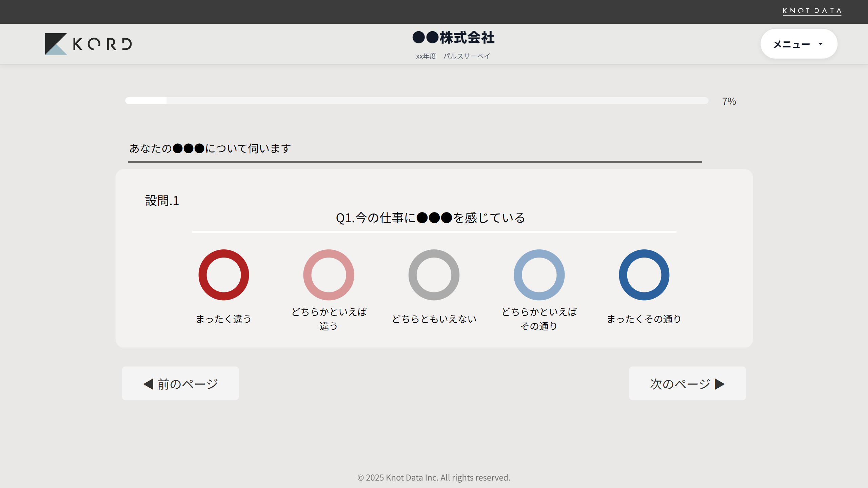Select the red まったく違う circle

[x=223, y=274]
